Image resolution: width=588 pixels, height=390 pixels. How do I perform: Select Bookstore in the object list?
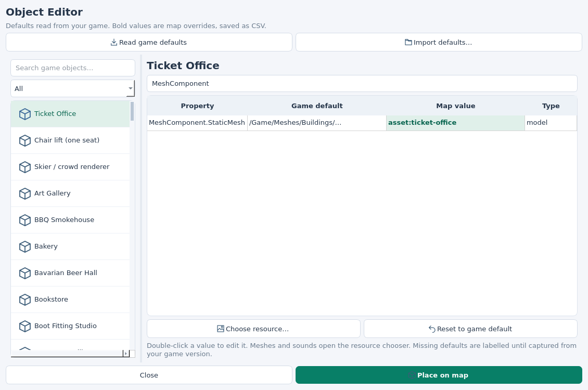point(70,300)
